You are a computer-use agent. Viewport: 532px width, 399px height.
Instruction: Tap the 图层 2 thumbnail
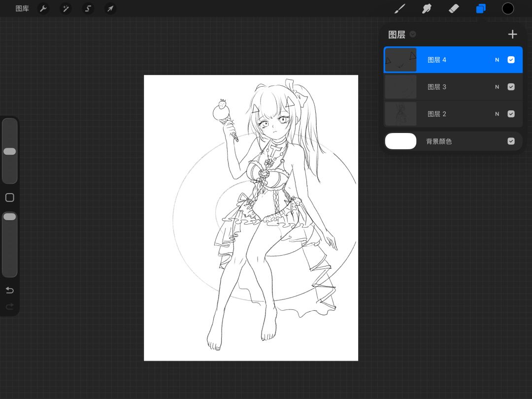click(x=400, y=114)
